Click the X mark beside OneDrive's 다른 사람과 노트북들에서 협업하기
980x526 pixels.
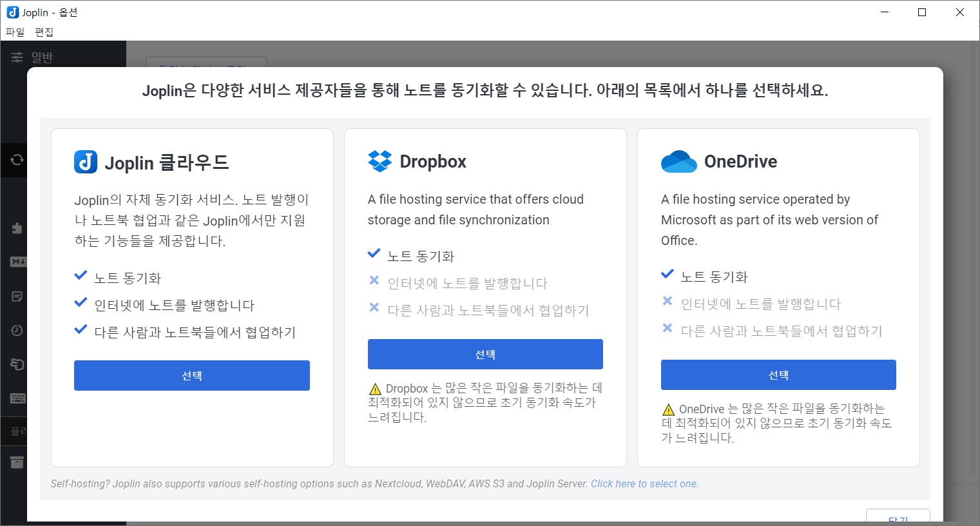[x=667, y=328]
